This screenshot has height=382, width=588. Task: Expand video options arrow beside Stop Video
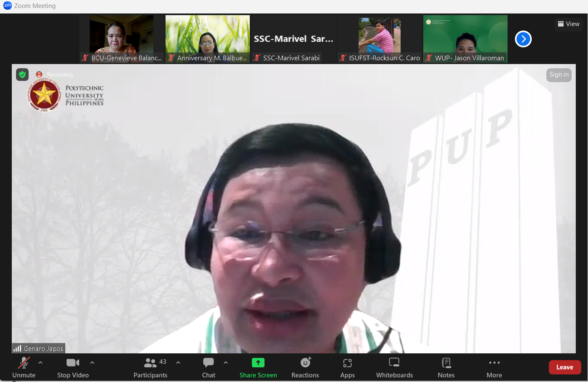[92, 362]
